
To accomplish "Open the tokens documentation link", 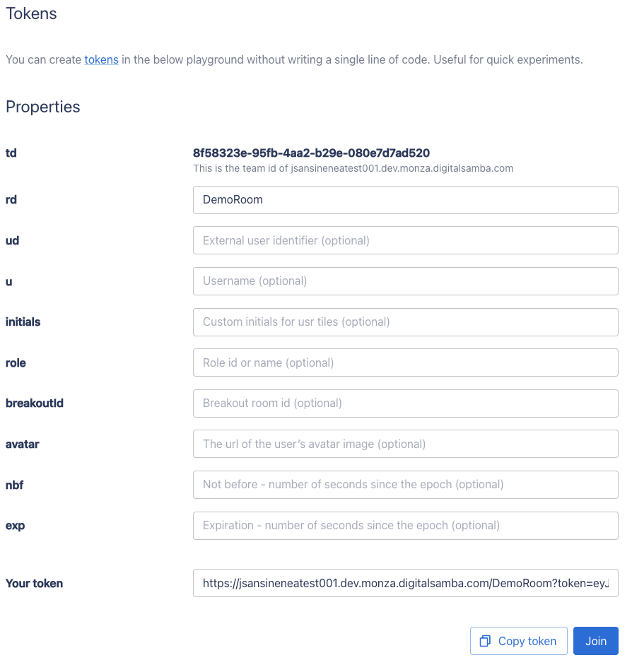I will click(101, 60).
